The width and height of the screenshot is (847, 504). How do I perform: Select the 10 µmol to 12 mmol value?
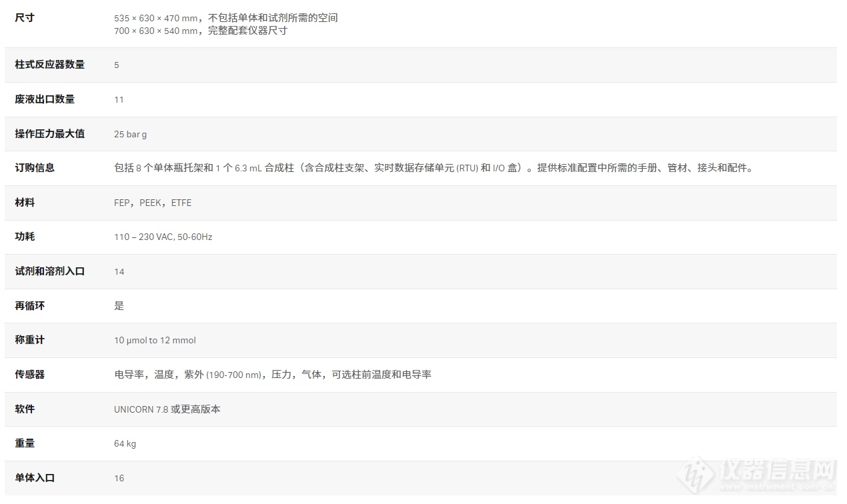click(155, 340)
